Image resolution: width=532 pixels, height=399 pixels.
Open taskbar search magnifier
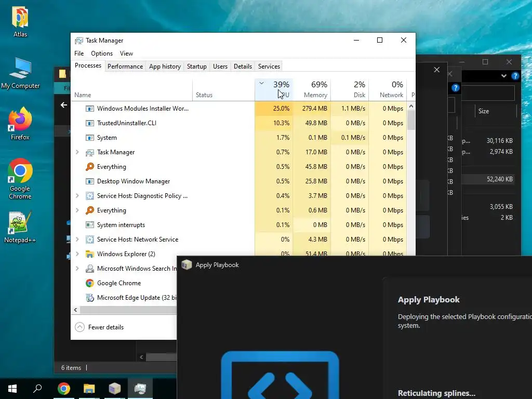(37, 388)
